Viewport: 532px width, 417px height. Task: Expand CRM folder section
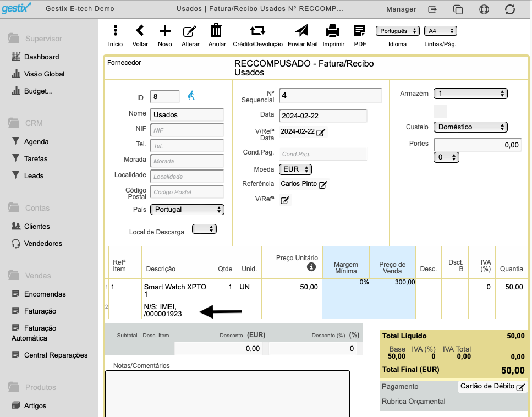tap(26, 123)
